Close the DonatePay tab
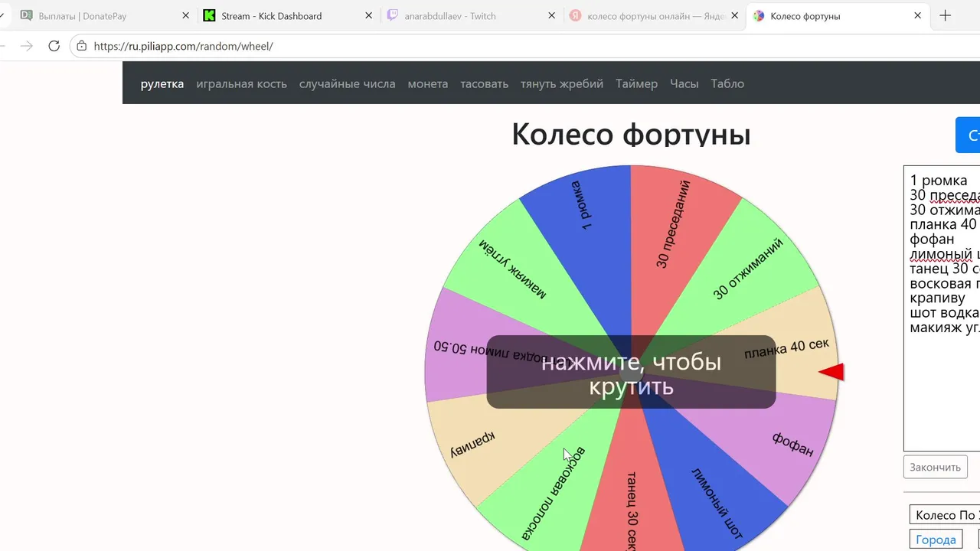Viewport: 980px width, 551px height. 186,15
